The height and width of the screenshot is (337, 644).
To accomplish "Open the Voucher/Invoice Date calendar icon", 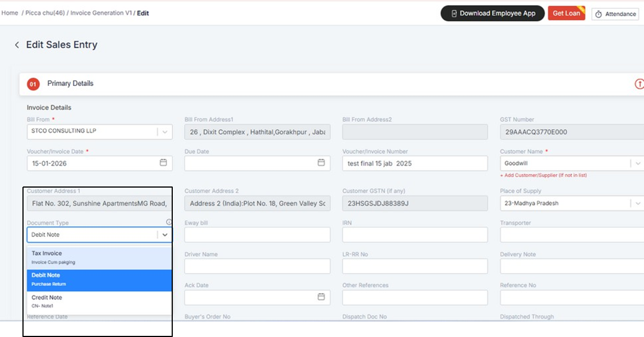I will coord(163,163).
